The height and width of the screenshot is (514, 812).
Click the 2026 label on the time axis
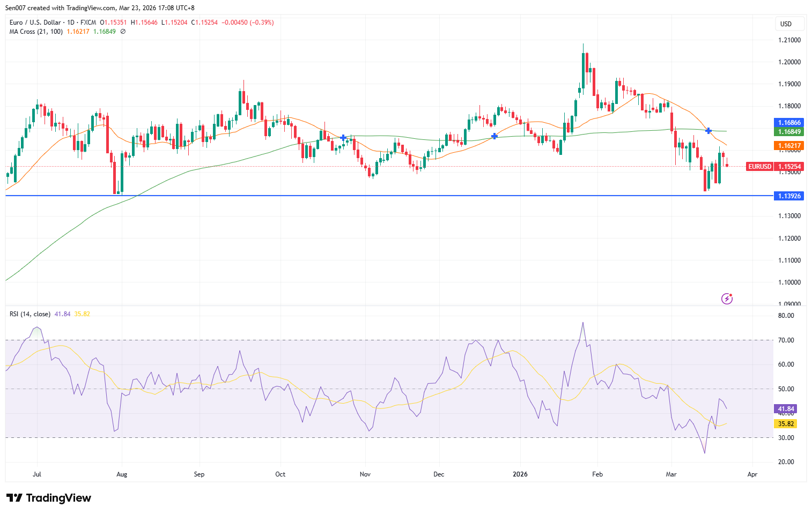520,474
